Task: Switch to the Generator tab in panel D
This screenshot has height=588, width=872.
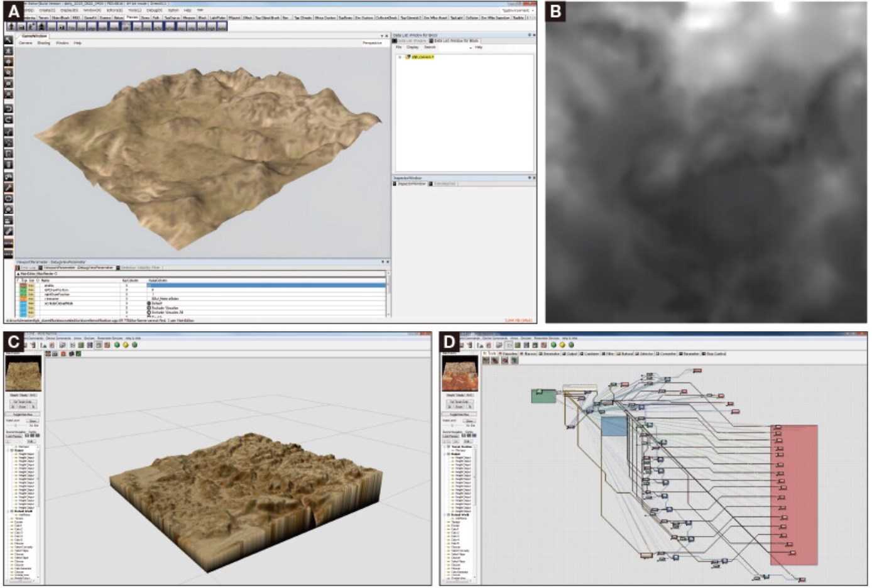Action: point(550,354)
